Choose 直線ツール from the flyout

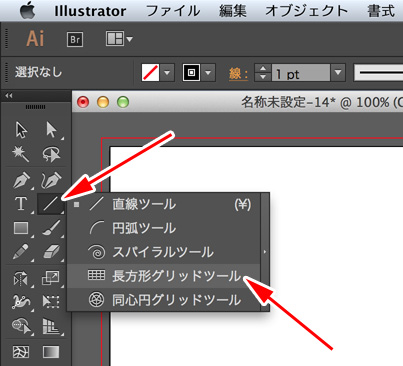tap(164, 204)
